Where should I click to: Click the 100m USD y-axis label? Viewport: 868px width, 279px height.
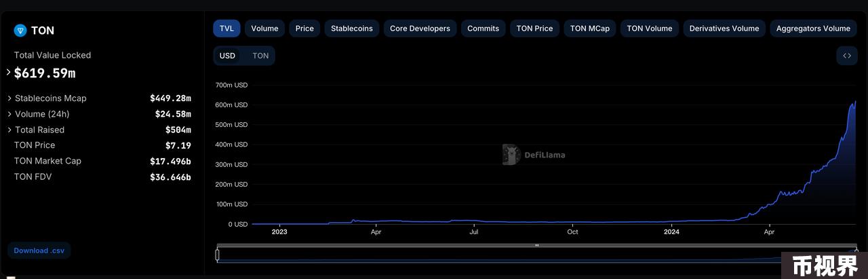pos(231,204)
